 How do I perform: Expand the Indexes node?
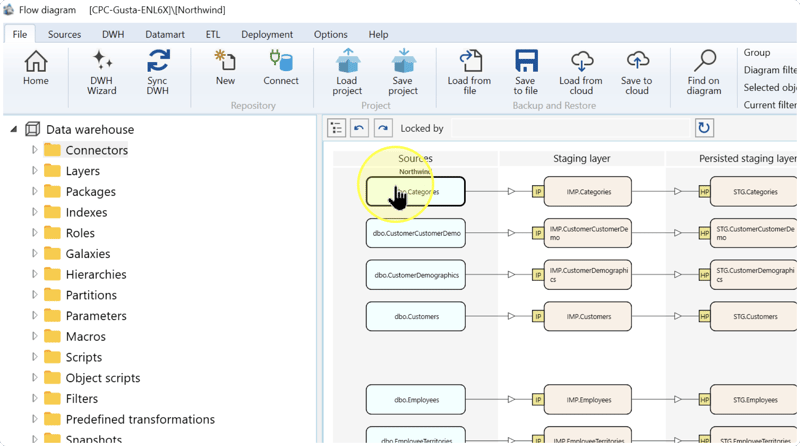pyautogui.click(x=34, y=212)
